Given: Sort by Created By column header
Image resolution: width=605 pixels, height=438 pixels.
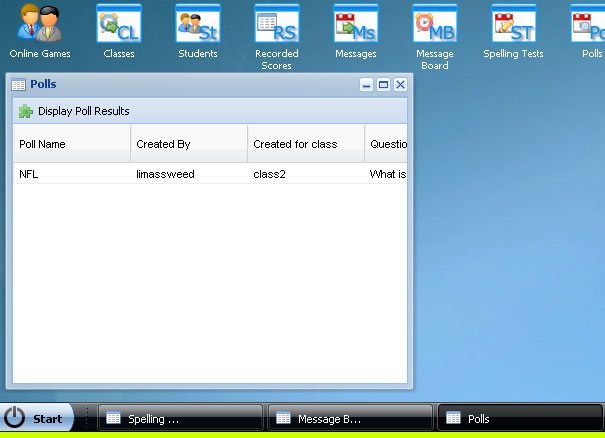Looking at the screenshot, I should tap(188, 144).
